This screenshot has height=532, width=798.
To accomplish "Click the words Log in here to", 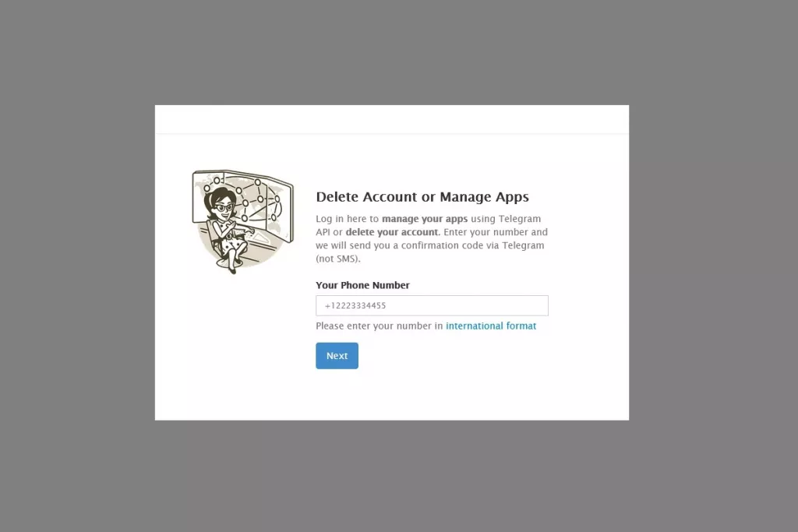I will (347, 219).
